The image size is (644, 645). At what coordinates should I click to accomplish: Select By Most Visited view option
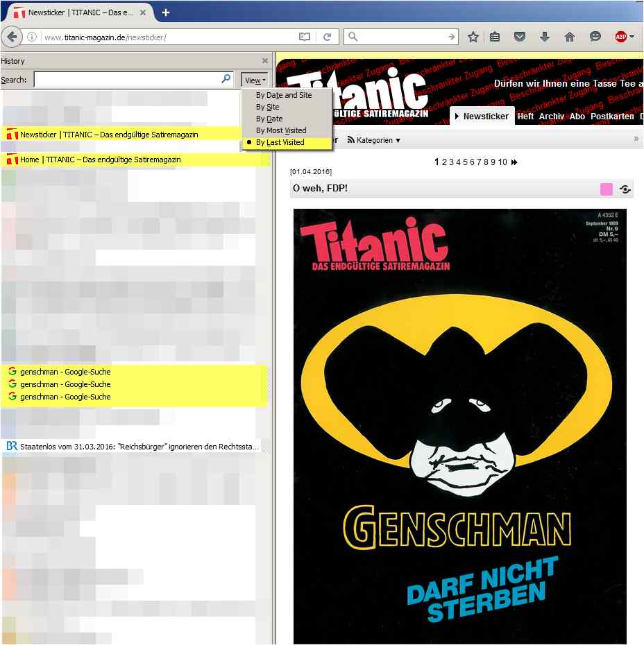[281, 130]
